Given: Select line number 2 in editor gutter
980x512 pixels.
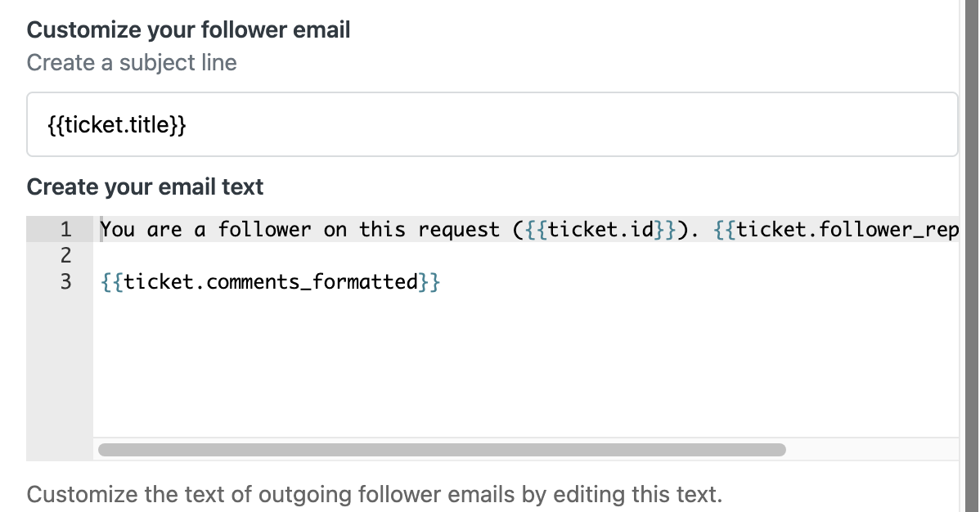Looking at the screenshot, I should point(65,255).
